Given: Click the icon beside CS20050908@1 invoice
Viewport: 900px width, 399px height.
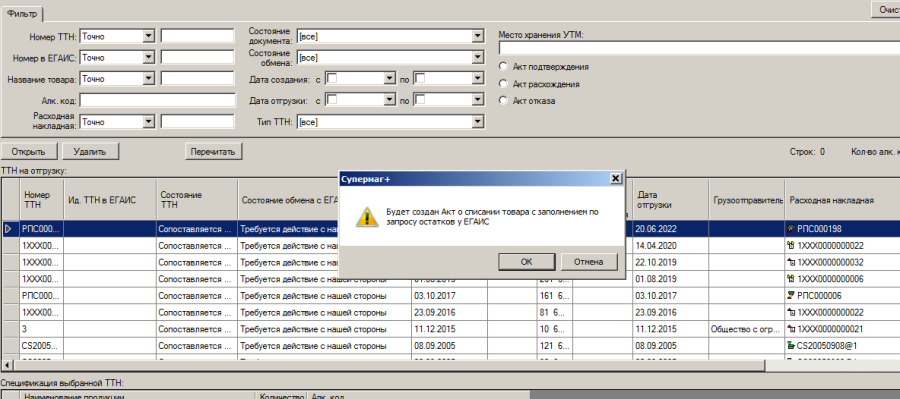Looking at the screenshot, I should coord(792,346).
